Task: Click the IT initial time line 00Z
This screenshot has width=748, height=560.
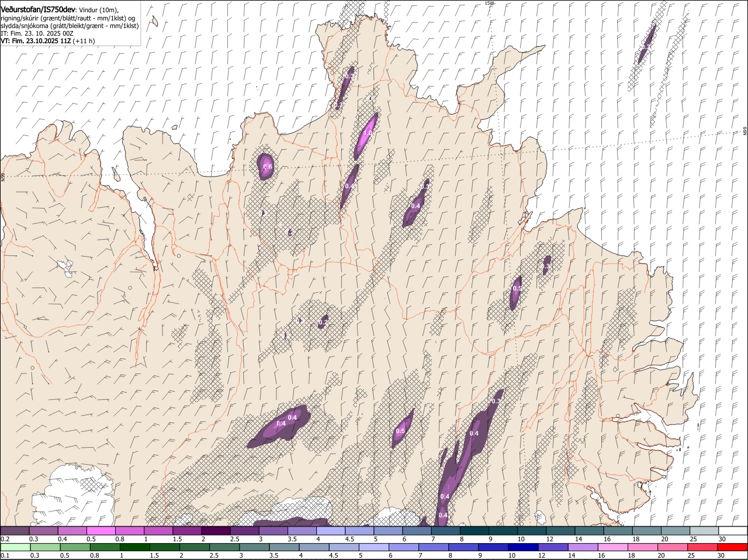Action: point(37,33)
